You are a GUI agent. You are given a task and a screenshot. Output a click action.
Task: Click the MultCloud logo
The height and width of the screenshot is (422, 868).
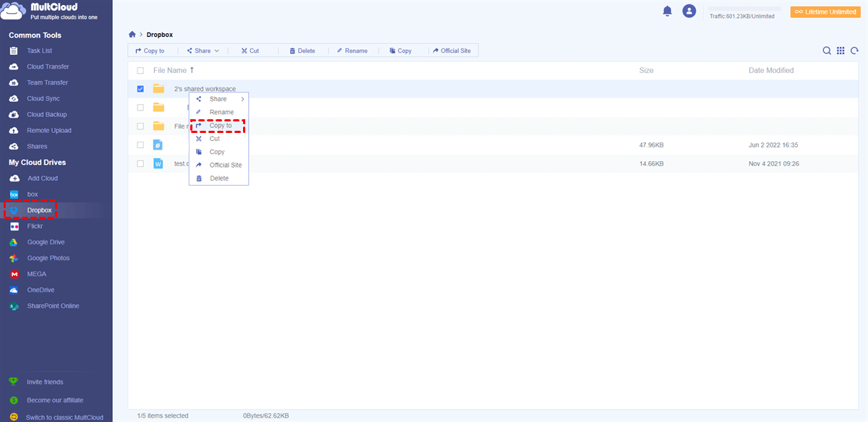pos(49,11)
